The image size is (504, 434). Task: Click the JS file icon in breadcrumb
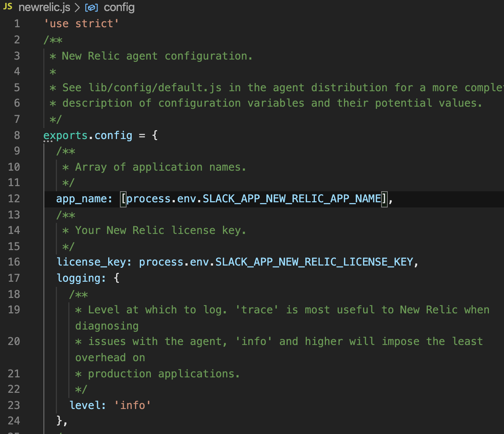(8, 7)
